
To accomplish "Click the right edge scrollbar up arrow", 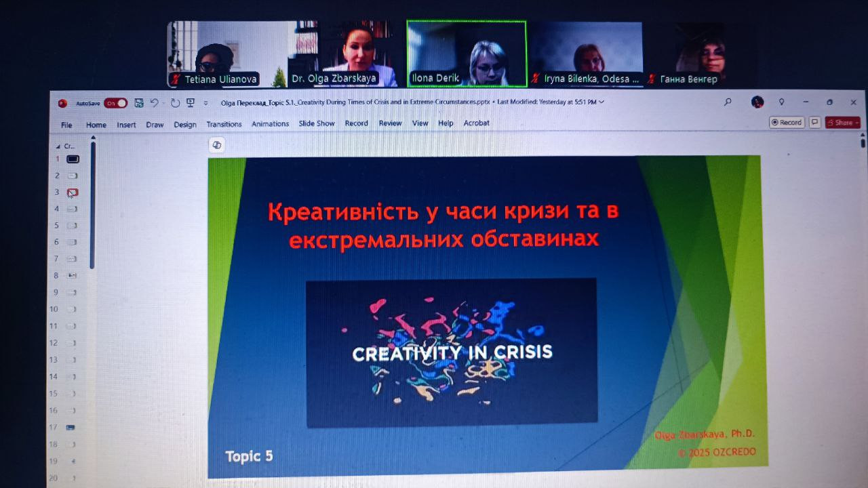I will coord(863,134).
